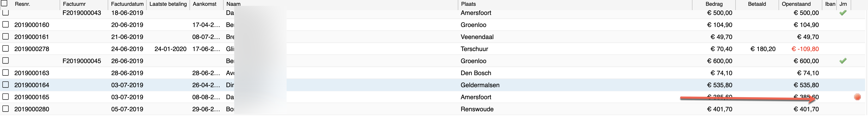The width and height of the screenshot is (868, 118).
Task: Click red dot in 2019000165 row
Action: 858,97
